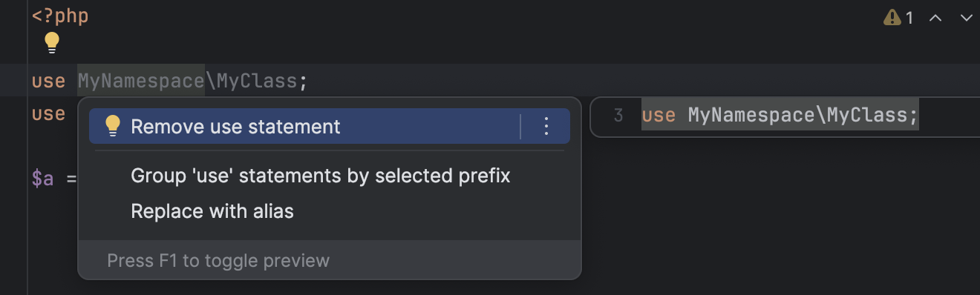Screen dimensions: 980x295
Task: Click the yellow intention bulb above the use line
Action: click(51, 43)
